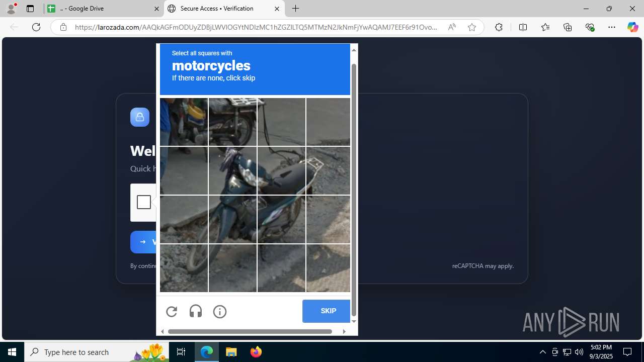
Task: Open network settings tray icon
Action: (x=567, y=352)
